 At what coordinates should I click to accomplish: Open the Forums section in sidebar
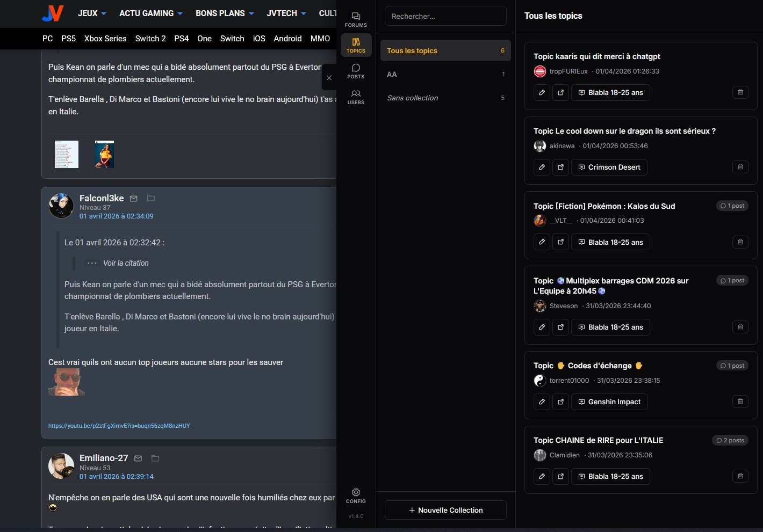click(x=356, y=19)
